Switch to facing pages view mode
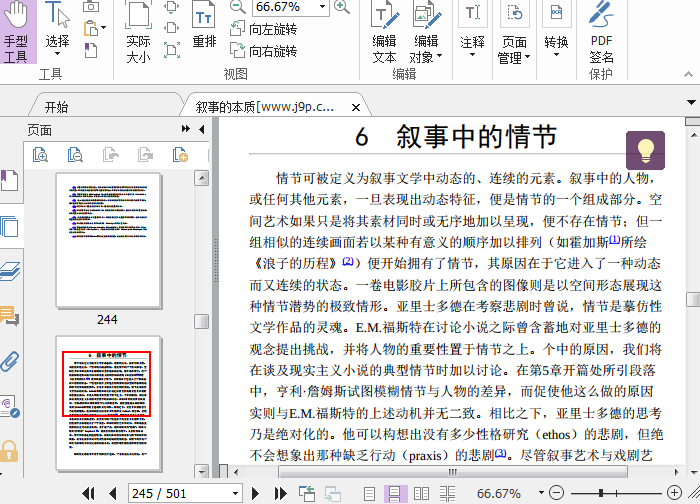 (x=421, y=493)
